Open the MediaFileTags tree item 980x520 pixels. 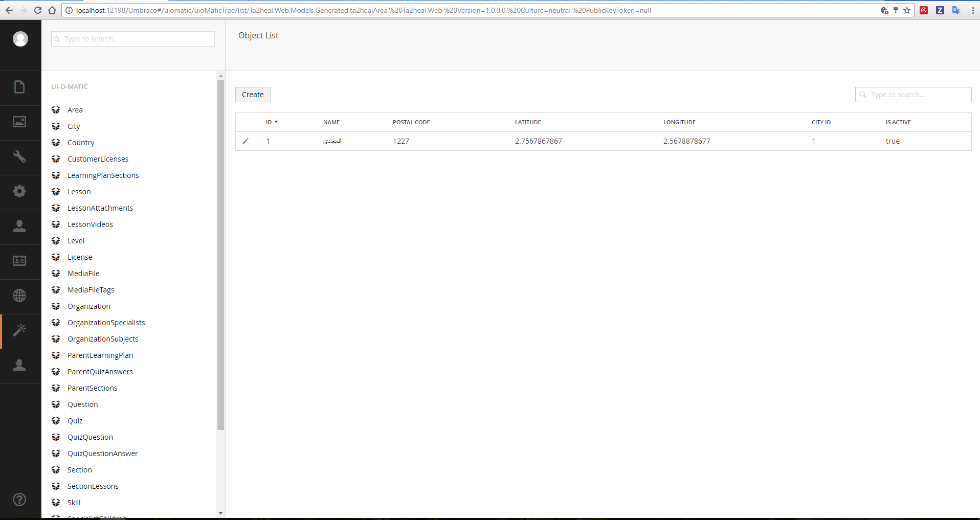(91, 290)
